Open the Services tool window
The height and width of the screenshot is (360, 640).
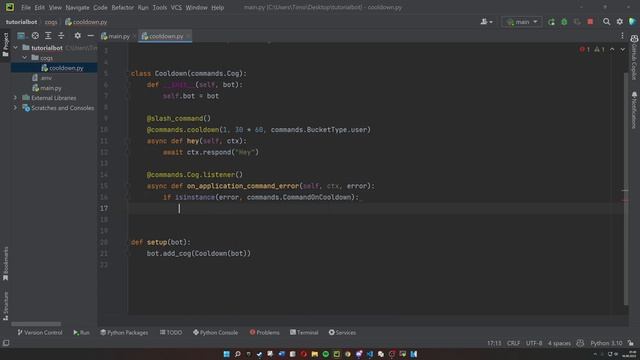pos(342,333)
